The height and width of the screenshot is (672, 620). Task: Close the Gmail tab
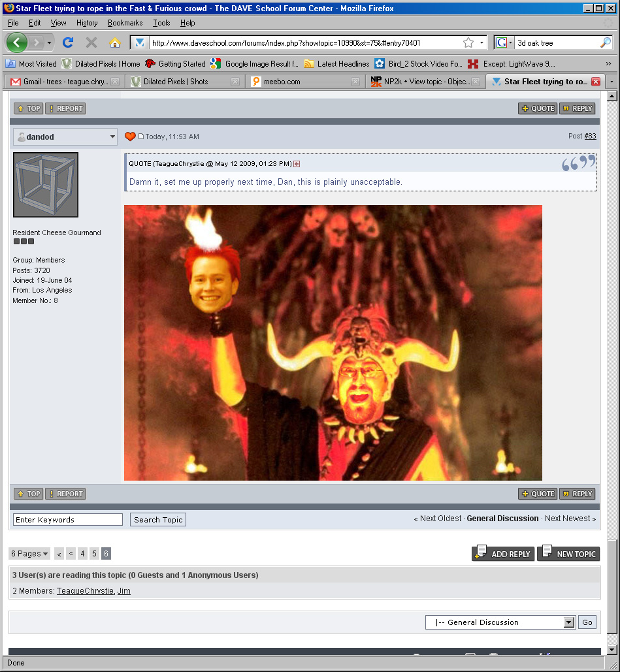(115, 82)
